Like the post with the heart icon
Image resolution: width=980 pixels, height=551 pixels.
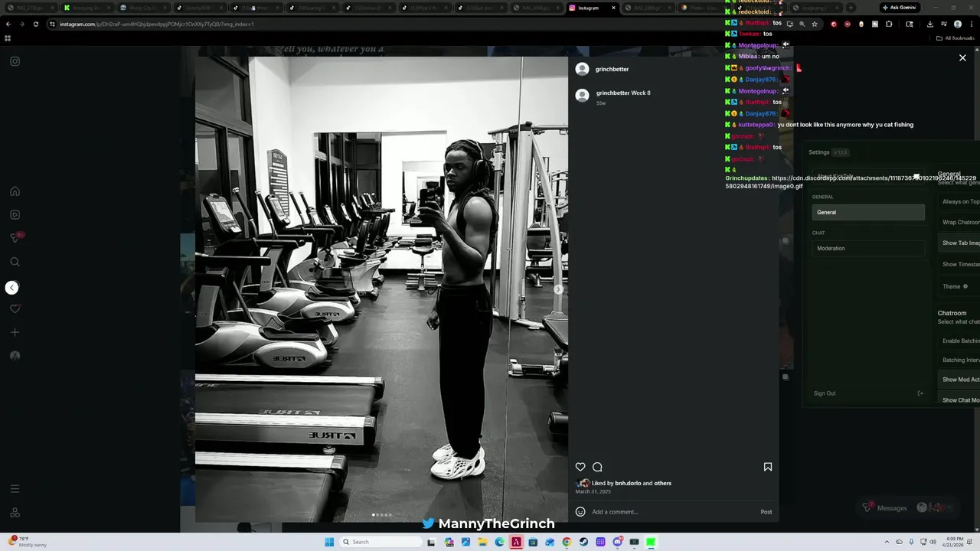(580, 467)
